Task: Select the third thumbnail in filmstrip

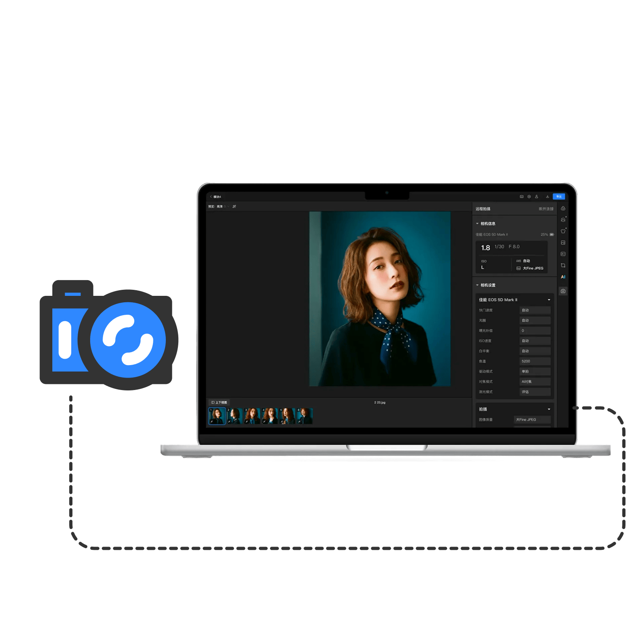Action: pos(252,416)
